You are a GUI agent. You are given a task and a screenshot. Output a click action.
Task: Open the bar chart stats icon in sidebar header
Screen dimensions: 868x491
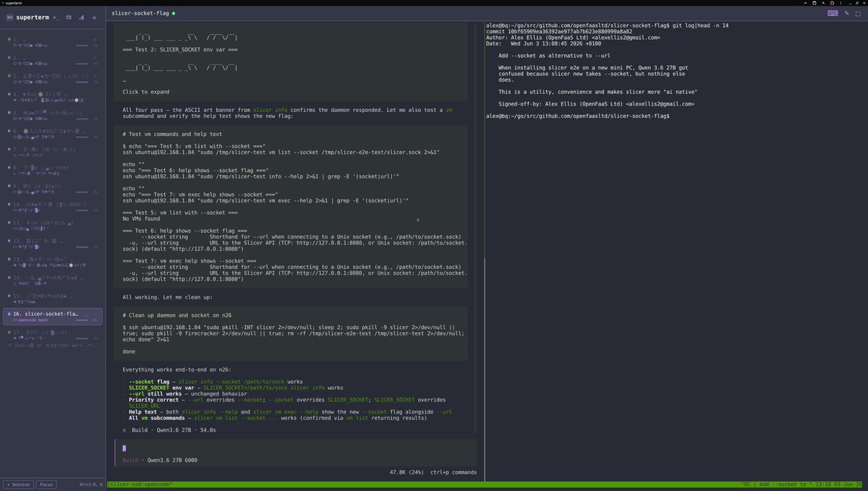(x=81, y=17)
